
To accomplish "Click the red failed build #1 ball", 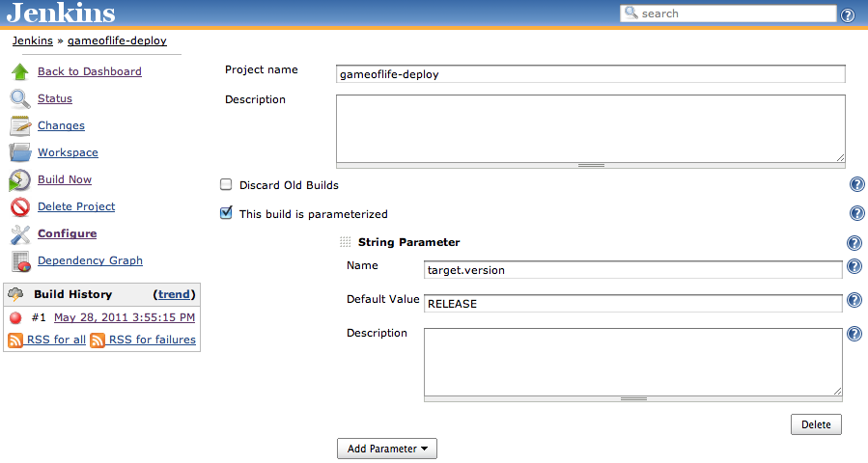I will tap(15, 317).
